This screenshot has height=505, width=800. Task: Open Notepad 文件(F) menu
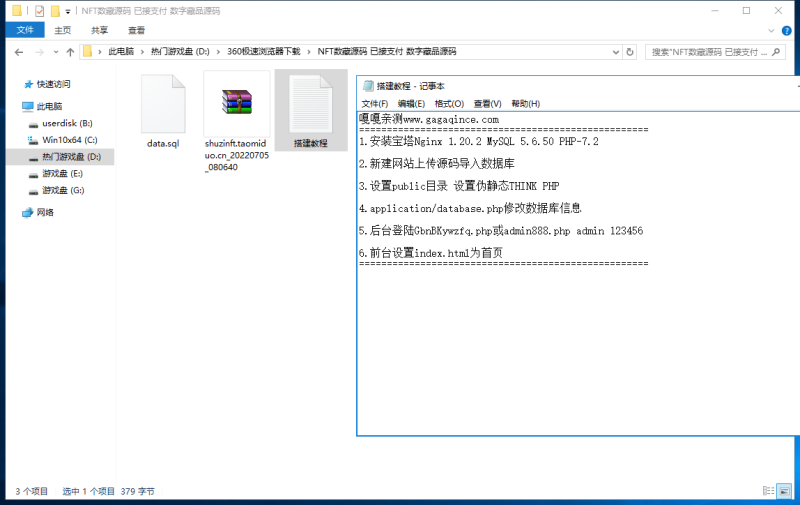tap(374, 104)
